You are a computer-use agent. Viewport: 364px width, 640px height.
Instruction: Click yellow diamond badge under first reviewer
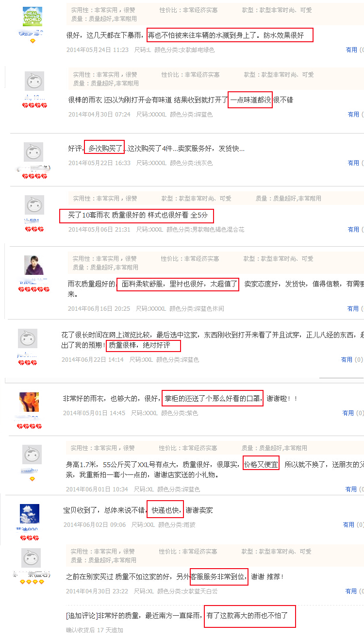33,41
